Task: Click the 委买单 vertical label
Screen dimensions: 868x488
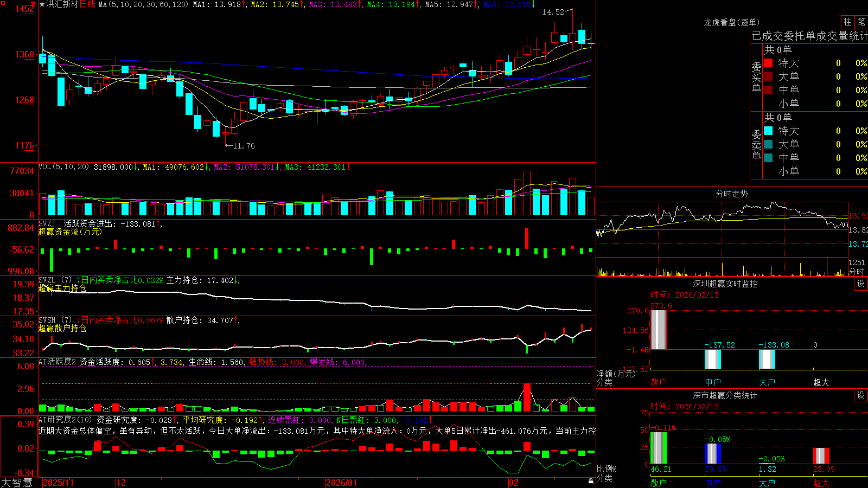Action: tap(756, 77)
